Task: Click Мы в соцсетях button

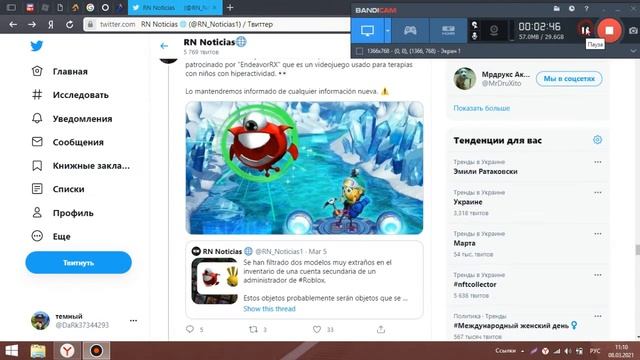Action: pyautogui.click(x=569, y=79)
